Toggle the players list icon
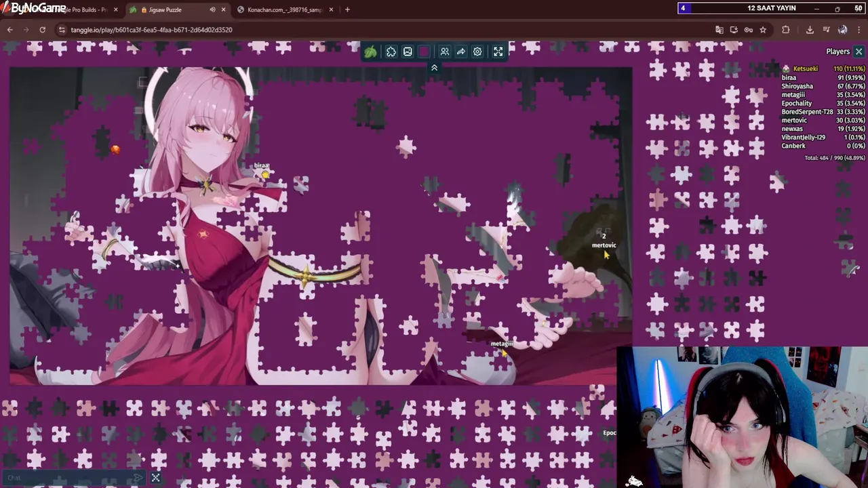The height and width of the screenshot is (488, 868). click(445, 52)
